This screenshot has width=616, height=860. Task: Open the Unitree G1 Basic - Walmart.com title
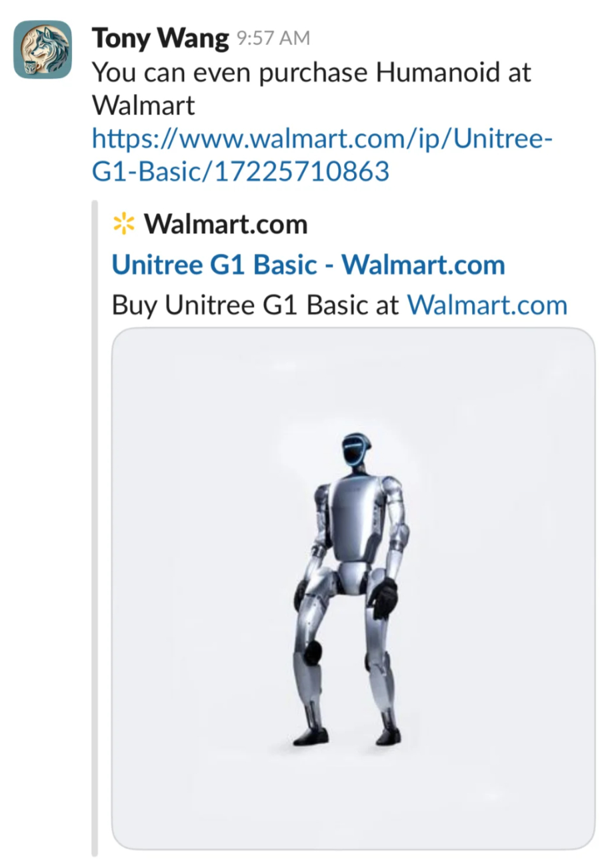click(309, 265)
